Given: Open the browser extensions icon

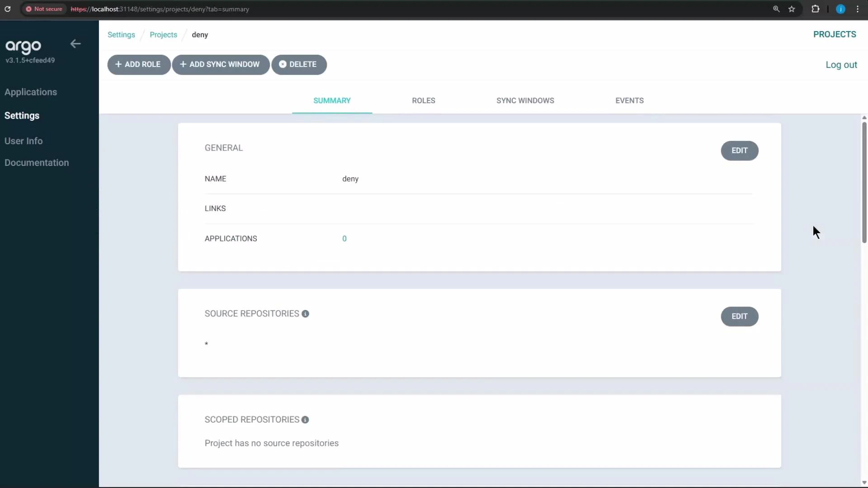Looking at the screenshot, I should 816,9.
